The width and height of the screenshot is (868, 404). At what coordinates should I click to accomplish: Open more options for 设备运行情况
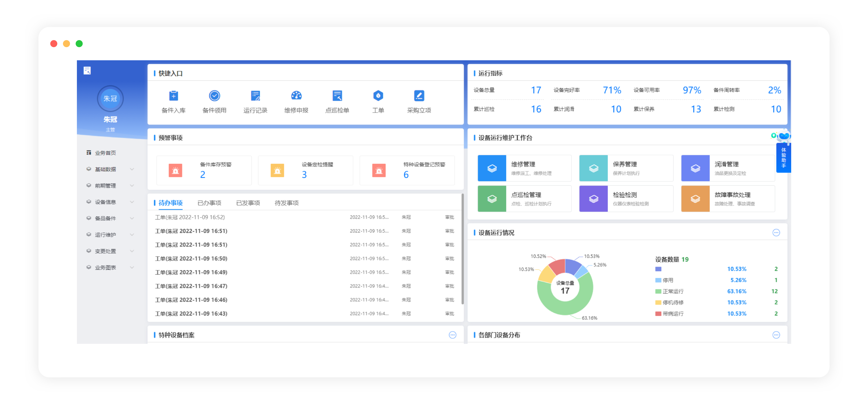point(776,233)
